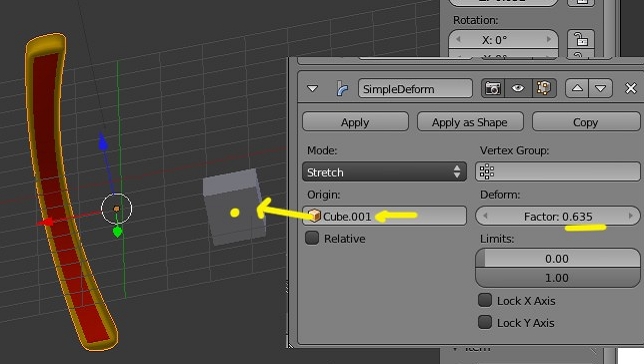
Task: Move SimpleDeform modifier up in stack
Action: click(577, 88)
